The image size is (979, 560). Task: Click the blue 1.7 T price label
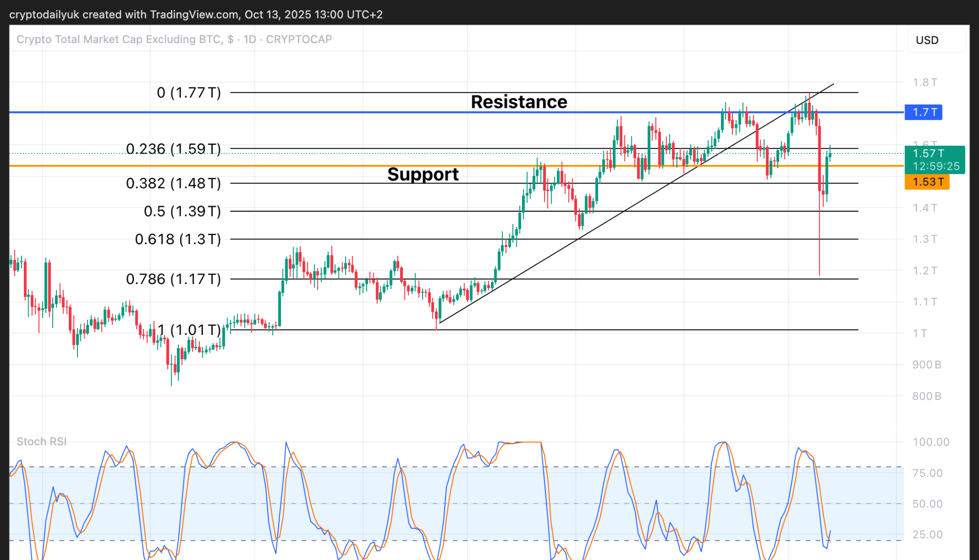point(923,112)
